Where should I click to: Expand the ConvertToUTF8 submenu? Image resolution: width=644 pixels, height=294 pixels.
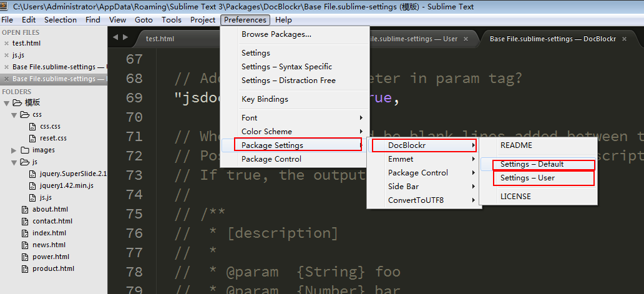(424, 200)
